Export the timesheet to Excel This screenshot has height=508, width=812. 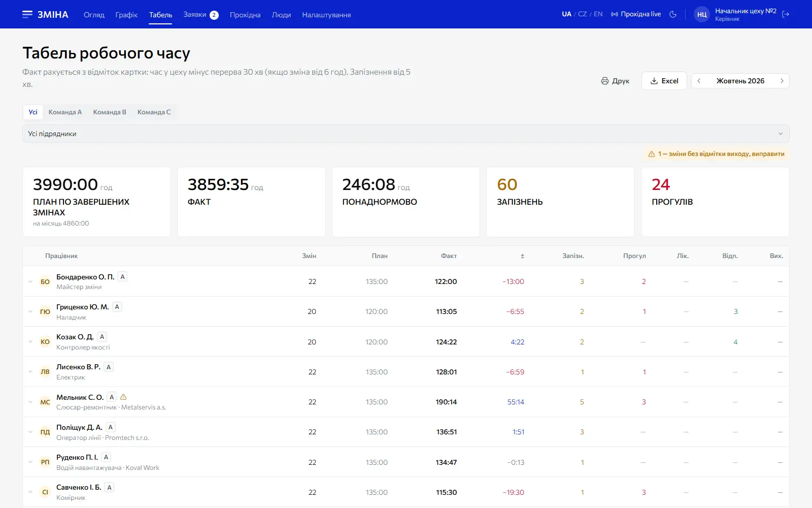(x=664, y=81)
